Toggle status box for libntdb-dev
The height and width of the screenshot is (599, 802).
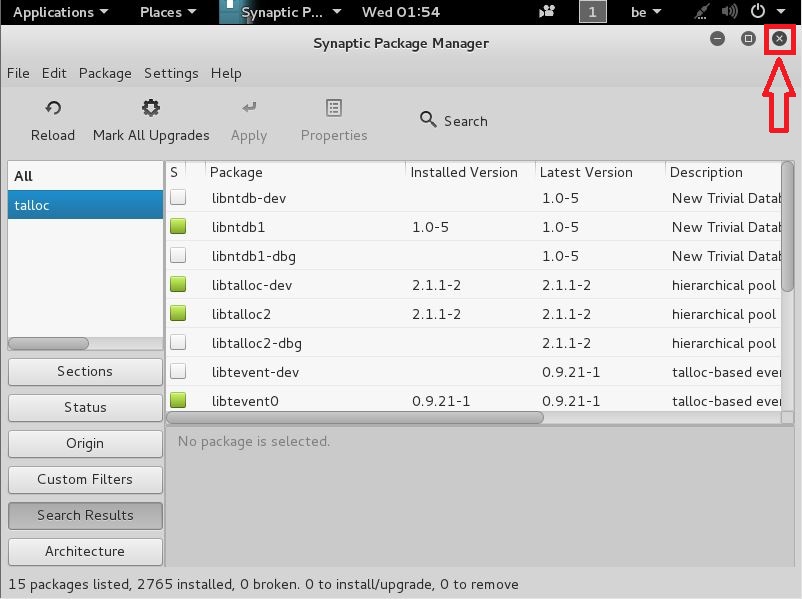click(178, 197)
